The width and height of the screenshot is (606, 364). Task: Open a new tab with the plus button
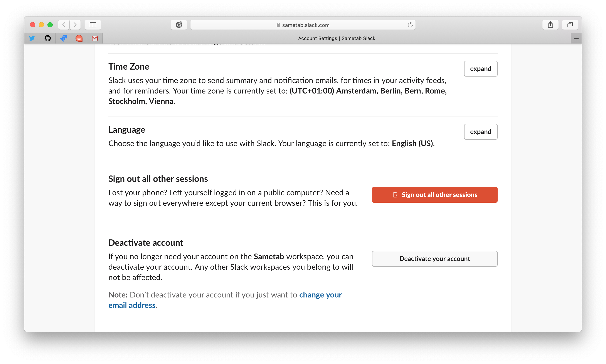pos(576,38)
